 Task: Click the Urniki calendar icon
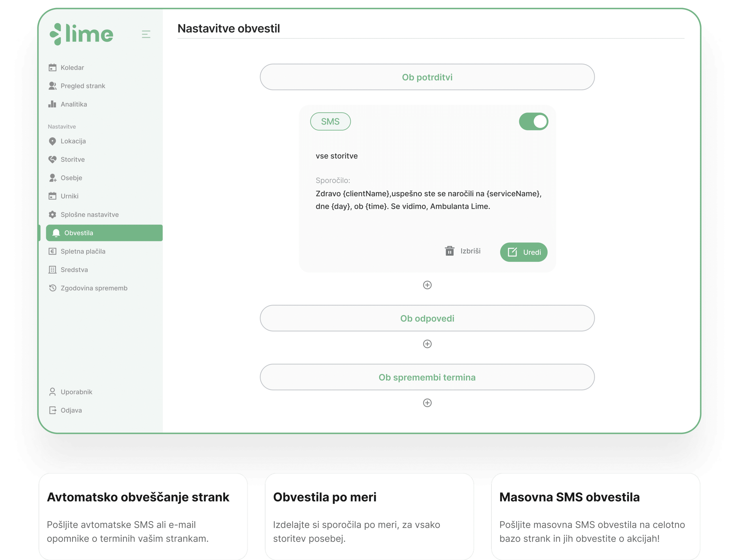[52, 196]
